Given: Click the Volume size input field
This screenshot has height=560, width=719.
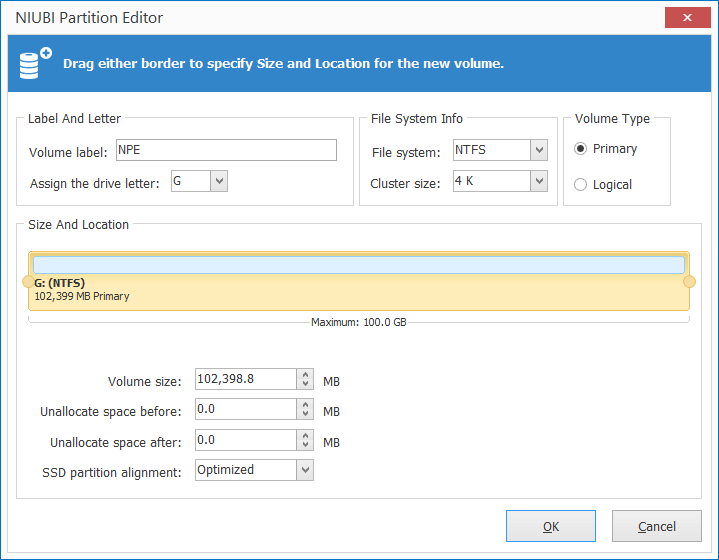Looking at the screenshot, I should [246, 380].
